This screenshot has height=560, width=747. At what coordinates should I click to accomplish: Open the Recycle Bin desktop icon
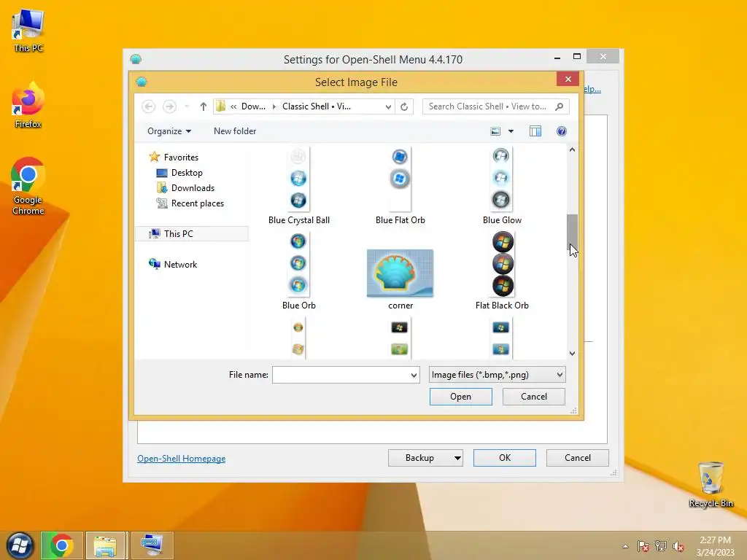tap(711, 484)
